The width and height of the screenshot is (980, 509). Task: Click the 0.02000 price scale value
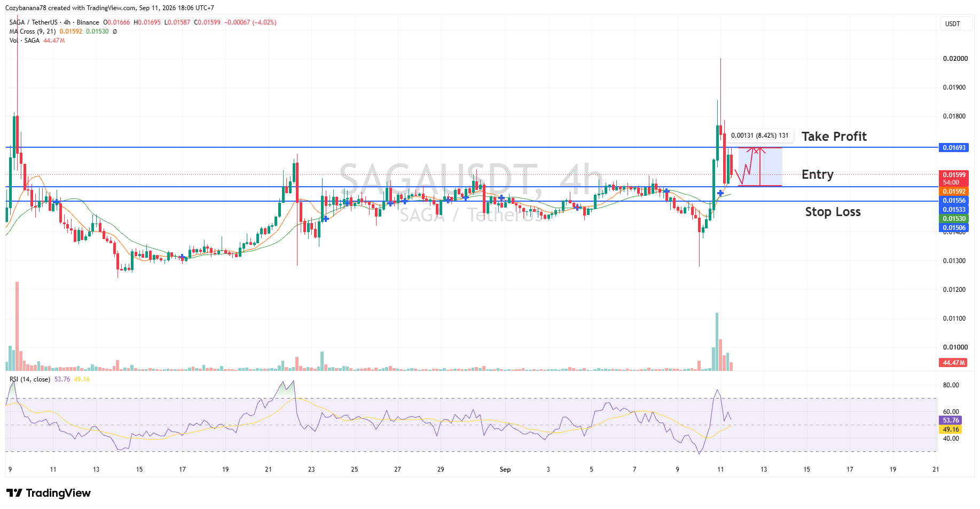(x=955, y=59)
